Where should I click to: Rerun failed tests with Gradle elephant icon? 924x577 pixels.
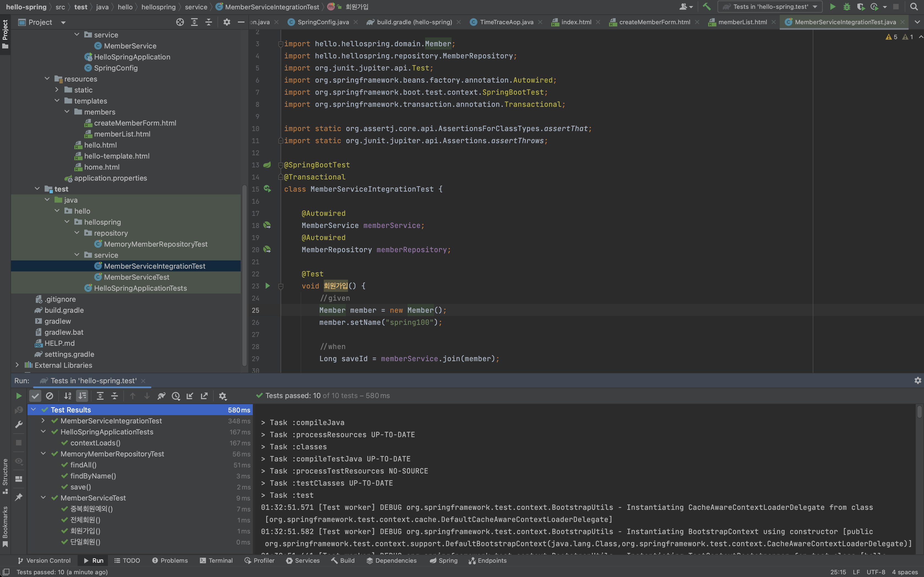pos(161,396)
